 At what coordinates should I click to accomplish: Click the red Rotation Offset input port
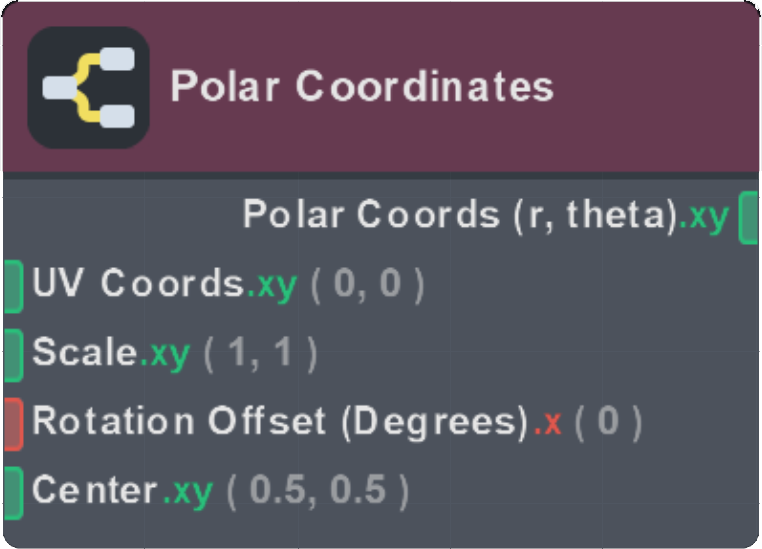pyautogui.click(x=12, y=422)
